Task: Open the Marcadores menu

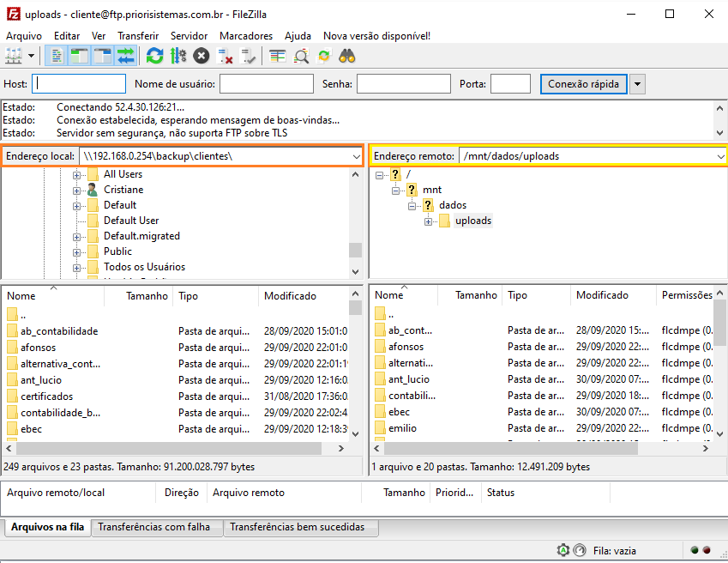Action: (x=246, y=36)
